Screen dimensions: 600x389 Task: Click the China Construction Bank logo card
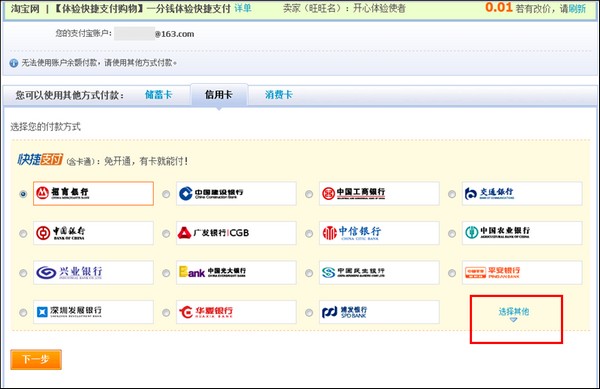pyautogui.click(x=236, y=194)
